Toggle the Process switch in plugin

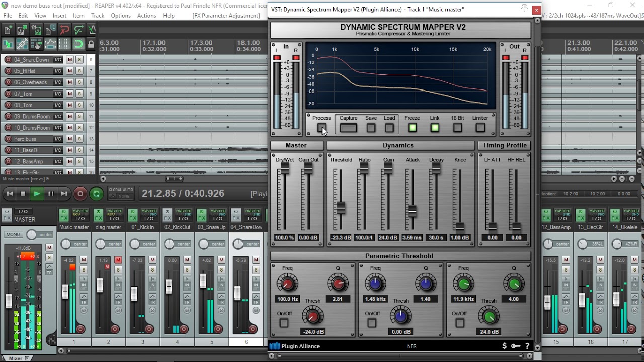(321, 128)
